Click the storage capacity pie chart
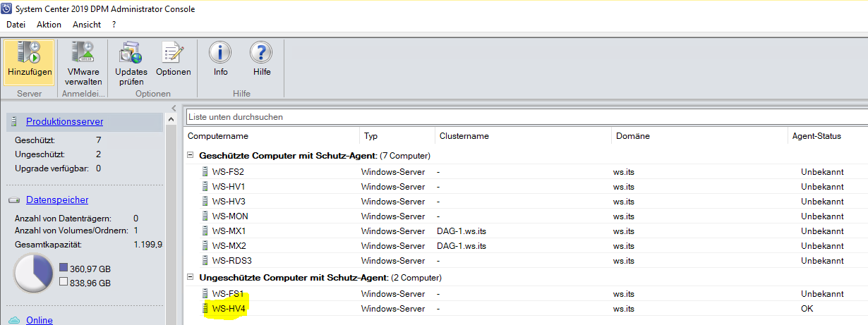Screen dimensions: 868x325 point(32,274)
